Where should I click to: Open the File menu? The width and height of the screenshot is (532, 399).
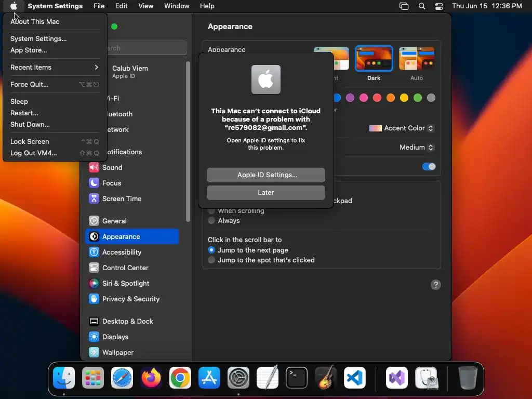pos(99,6)
